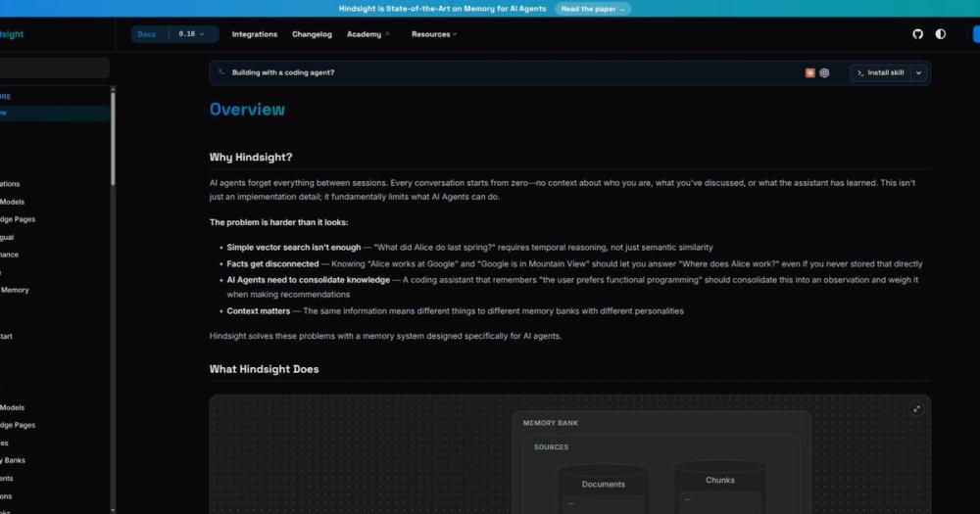Click the 'AI agents forget everything between sessions' paragraph

point(563,190)
